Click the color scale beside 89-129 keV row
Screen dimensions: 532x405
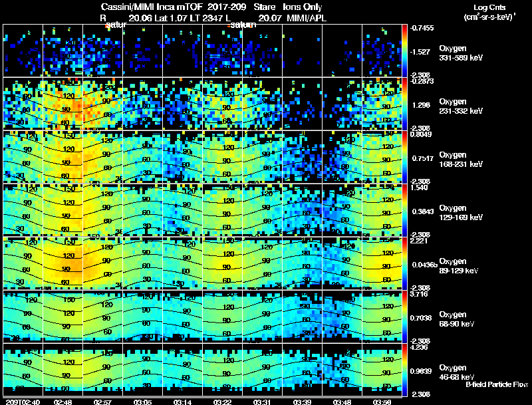pos(404,263)
